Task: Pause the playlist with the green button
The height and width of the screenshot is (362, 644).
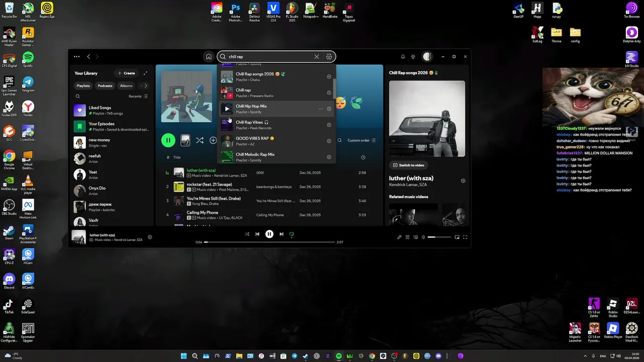Action: coord(168,140)
